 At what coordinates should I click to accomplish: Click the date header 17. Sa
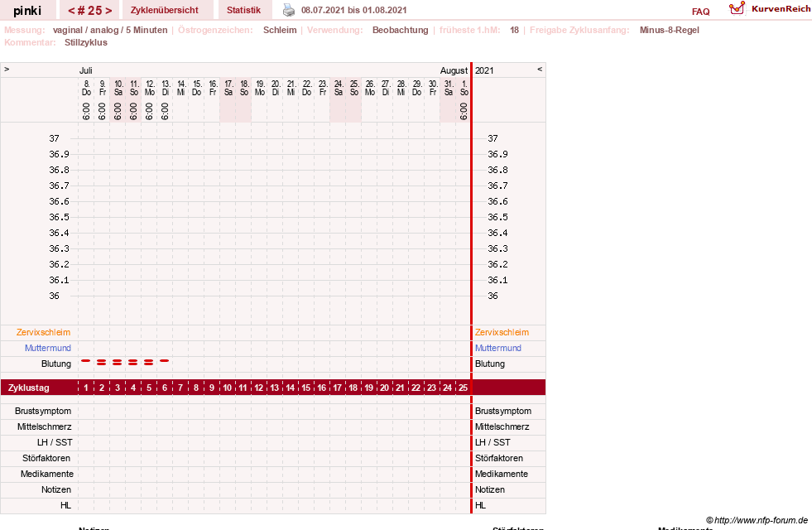(228, 88)
